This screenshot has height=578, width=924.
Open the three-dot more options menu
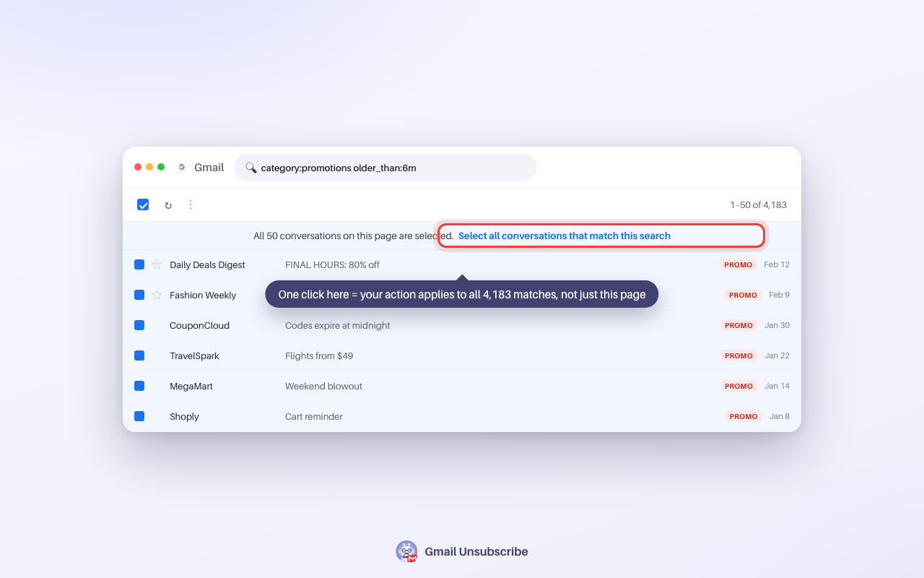pyautogui.click(x=191, y=205)
